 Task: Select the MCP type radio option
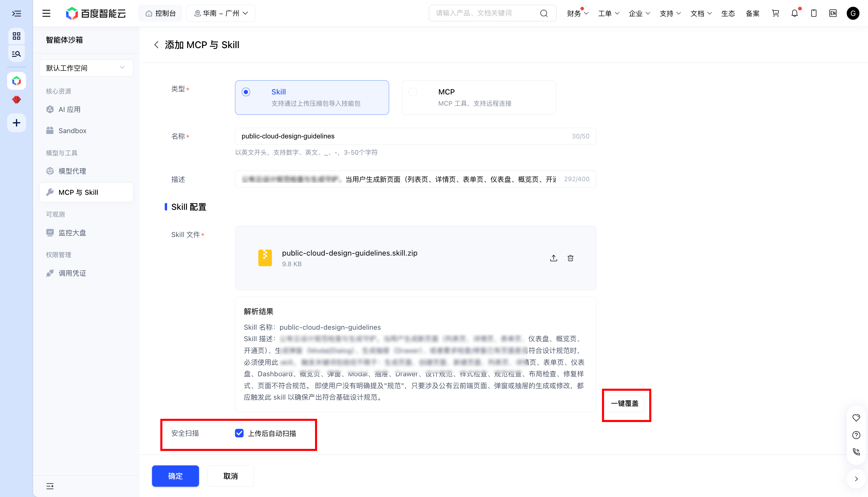pyautogui.click(x=413, y=92)
